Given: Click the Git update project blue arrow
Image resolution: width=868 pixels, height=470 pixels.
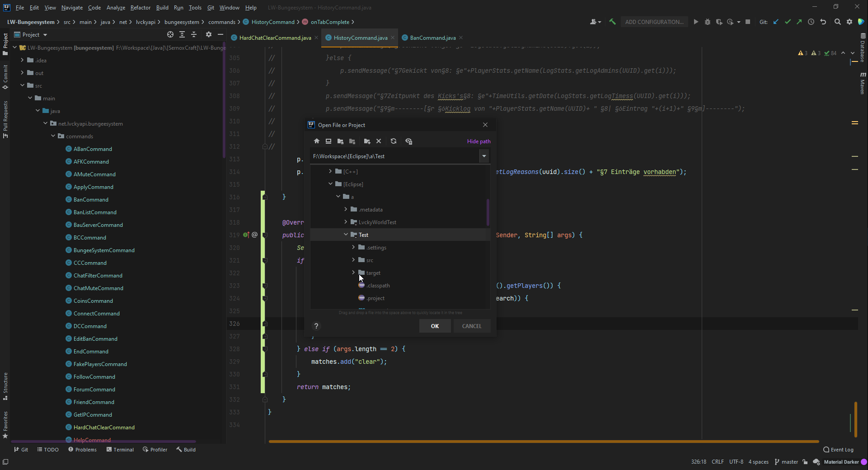Looking at the screenshot, I should (776, 22).
